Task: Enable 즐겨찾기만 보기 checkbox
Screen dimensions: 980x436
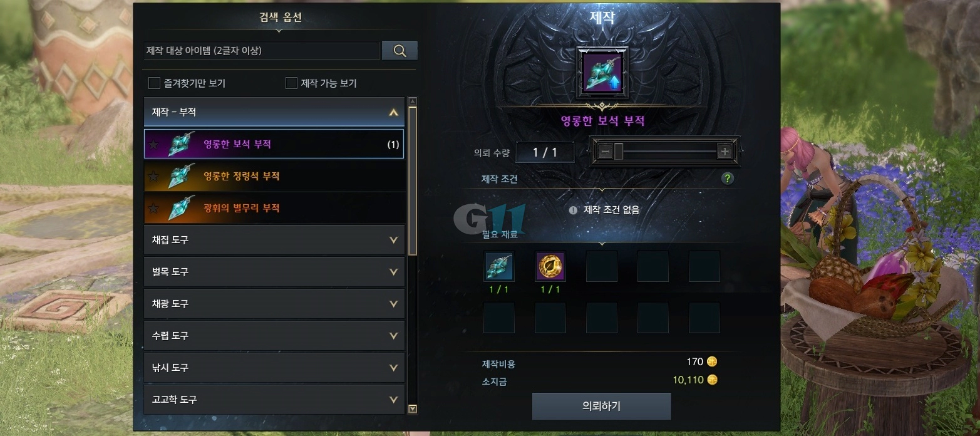Action: (x=154, y=83)
